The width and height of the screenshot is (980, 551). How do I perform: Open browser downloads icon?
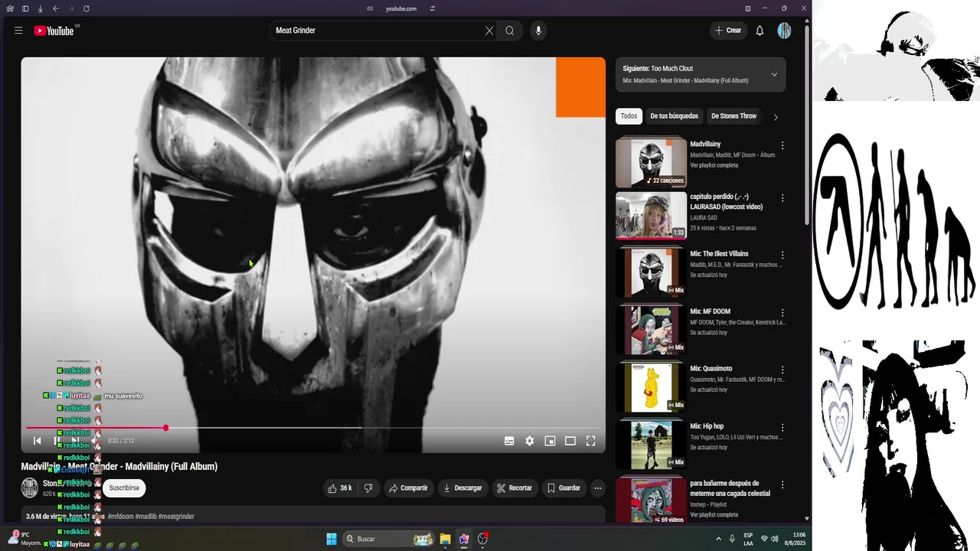pyautogui.click(x=40, y=8)
